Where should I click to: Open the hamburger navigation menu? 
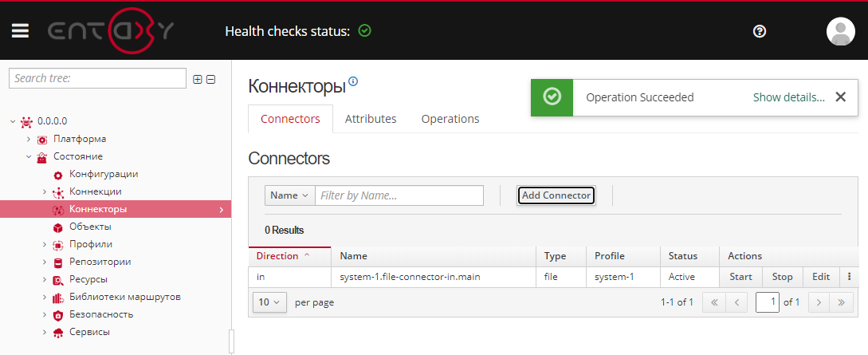click(20, 31)
